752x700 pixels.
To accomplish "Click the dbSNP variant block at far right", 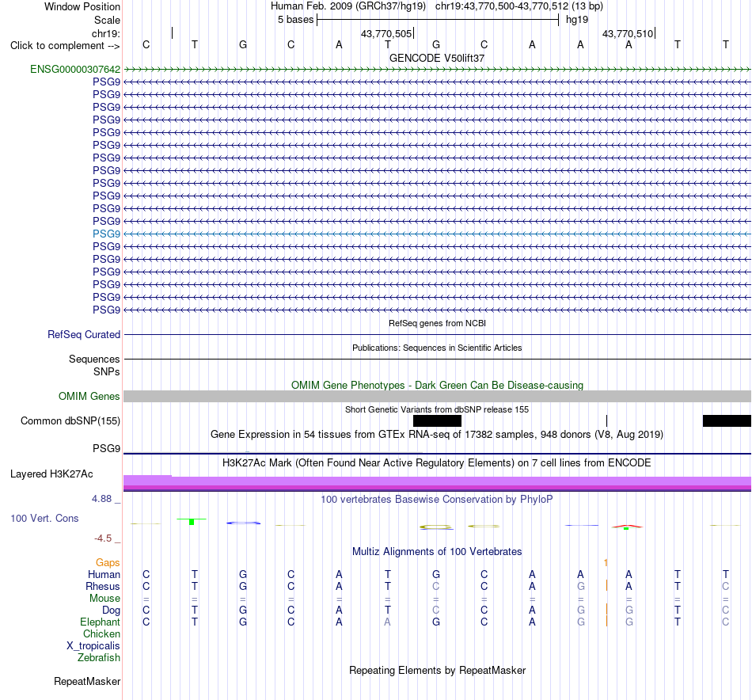I will (727, 421).
